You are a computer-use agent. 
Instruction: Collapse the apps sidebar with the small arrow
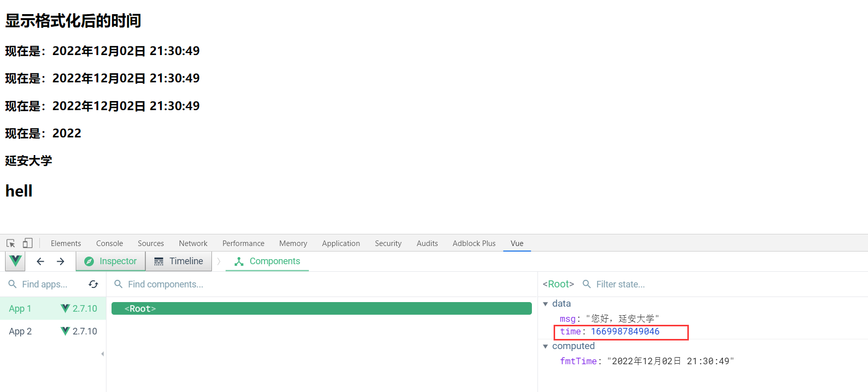pyautogui.click(x=102, y=354)
